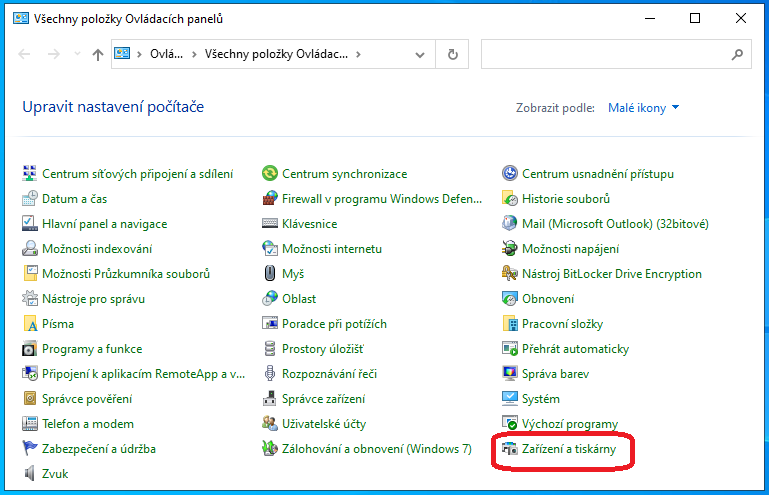
Task: Expand the Malé ikony view dropdown
Action: (x=643, y=107)
